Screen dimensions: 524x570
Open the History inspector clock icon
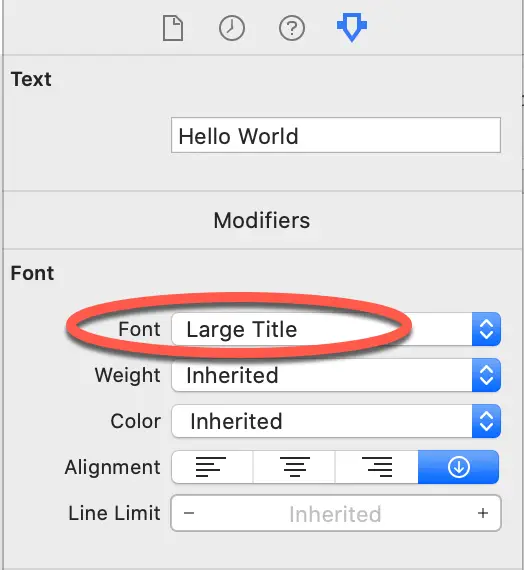[232, 28]
